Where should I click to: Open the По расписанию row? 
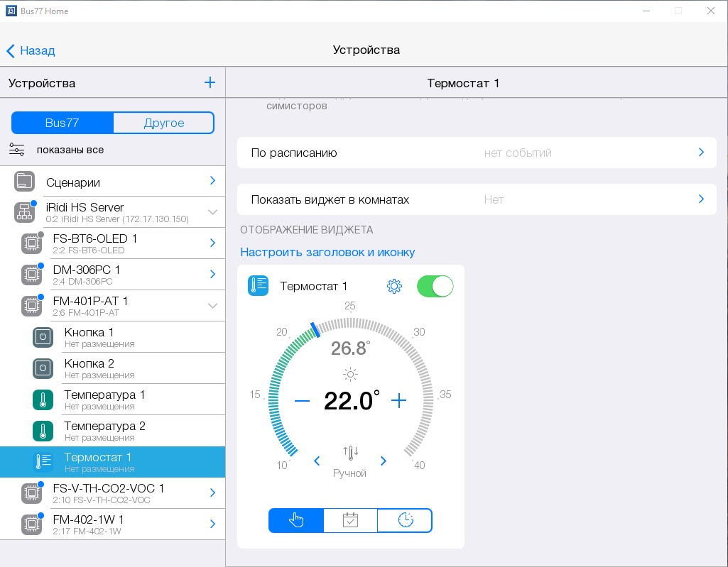pyautogui.click(x=476, y=153)
